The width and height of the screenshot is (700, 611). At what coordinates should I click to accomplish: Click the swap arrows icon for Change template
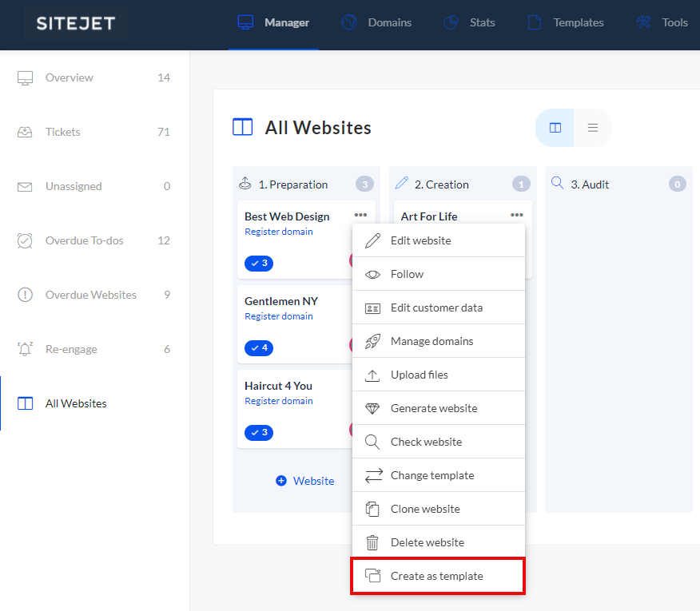[373, 475]
